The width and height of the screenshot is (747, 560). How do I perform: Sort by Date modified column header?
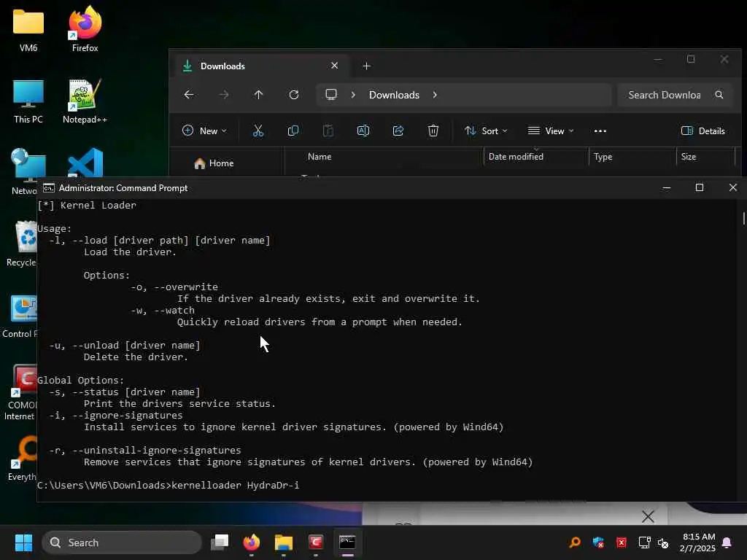click(516, 157)
